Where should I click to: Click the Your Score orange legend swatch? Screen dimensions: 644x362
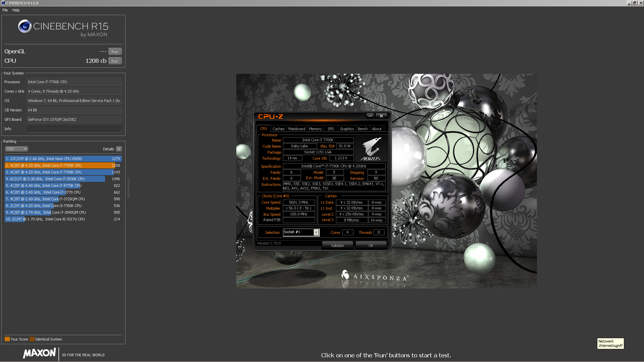coord(7,339)
